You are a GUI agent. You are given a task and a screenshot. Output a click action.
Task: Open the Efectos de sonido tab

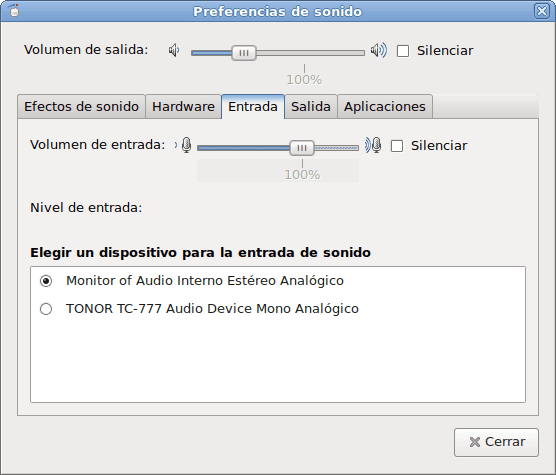point(81,106)
